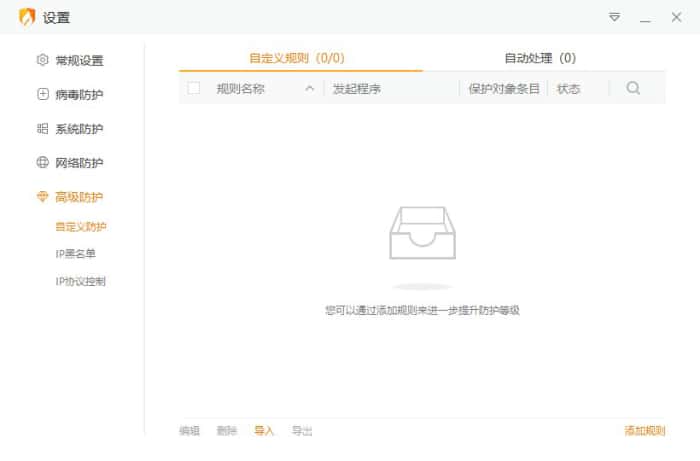
Task: Click the 状态 column header
Action: coord(568,89)
